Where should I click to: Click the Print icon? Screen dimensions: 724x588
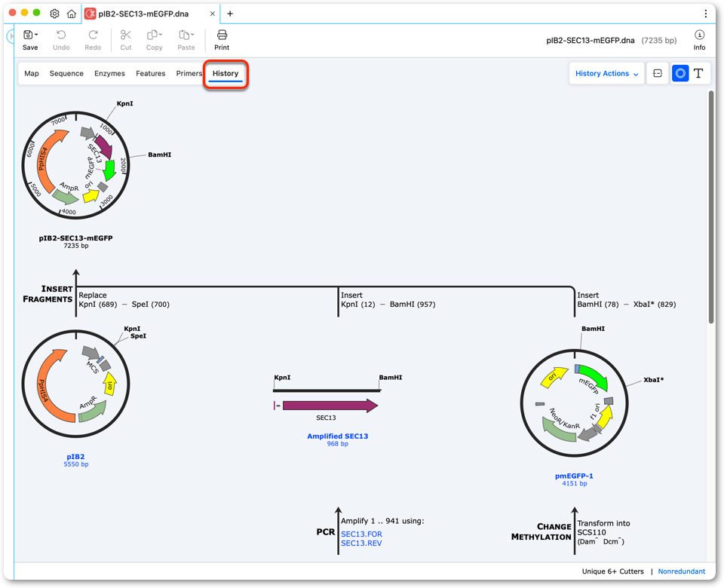(222, 35)
